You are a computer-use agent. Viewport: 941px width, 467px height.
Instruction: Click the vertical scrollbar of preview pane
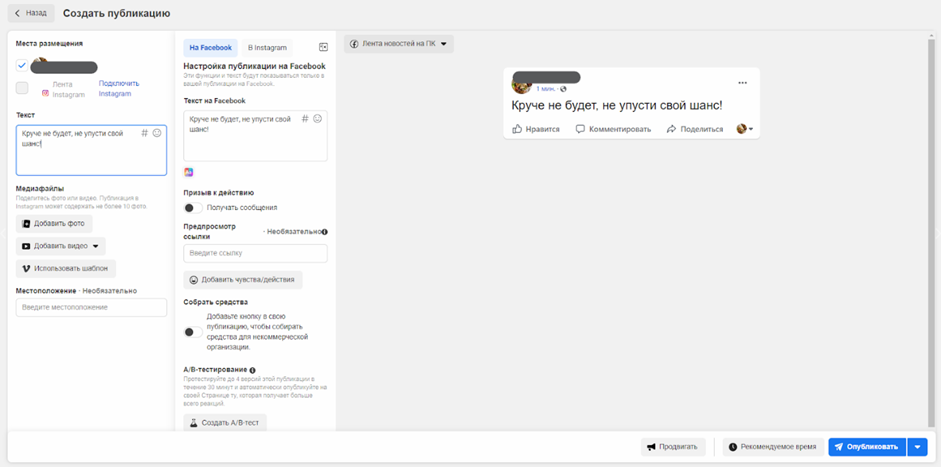(931, 231)
